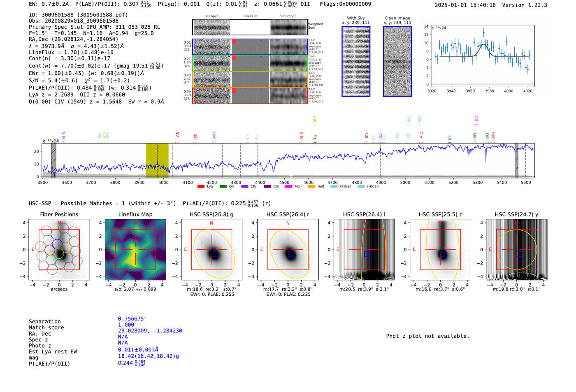Screen dimensions: 576x392
Task: Select the HSC SSP(26.4) r image
Action: coord(288,250)
